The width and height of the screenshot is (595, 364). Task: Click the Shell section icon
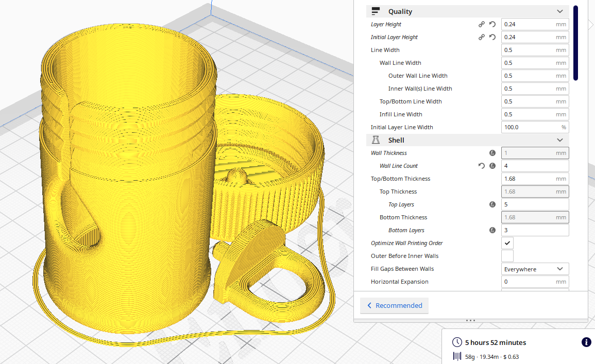pos(375,140)
